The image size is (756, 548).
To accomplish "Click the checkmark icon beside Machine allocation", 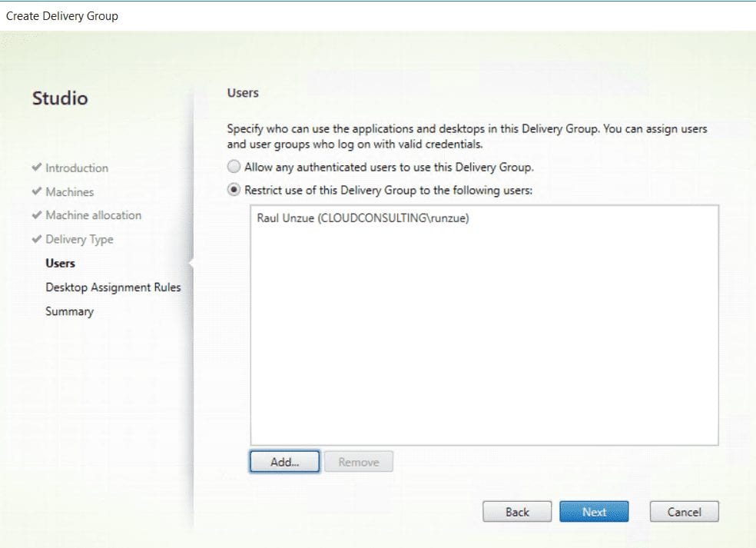I will [38, 215].
